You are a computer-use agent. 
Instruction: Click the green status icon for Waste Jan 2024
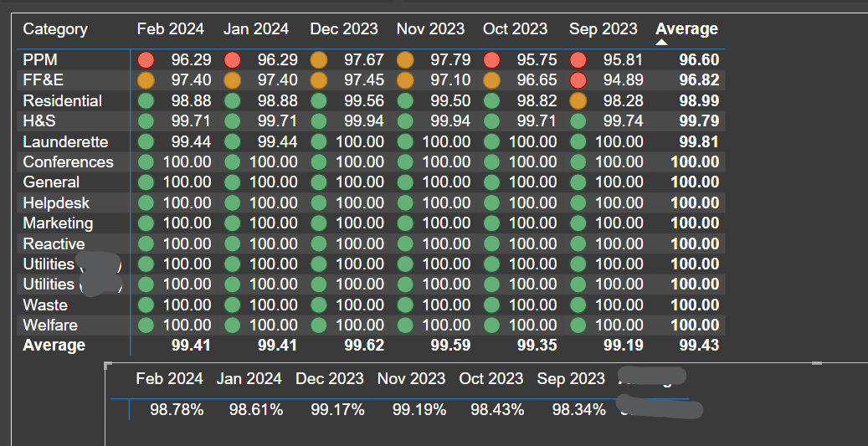233,305
